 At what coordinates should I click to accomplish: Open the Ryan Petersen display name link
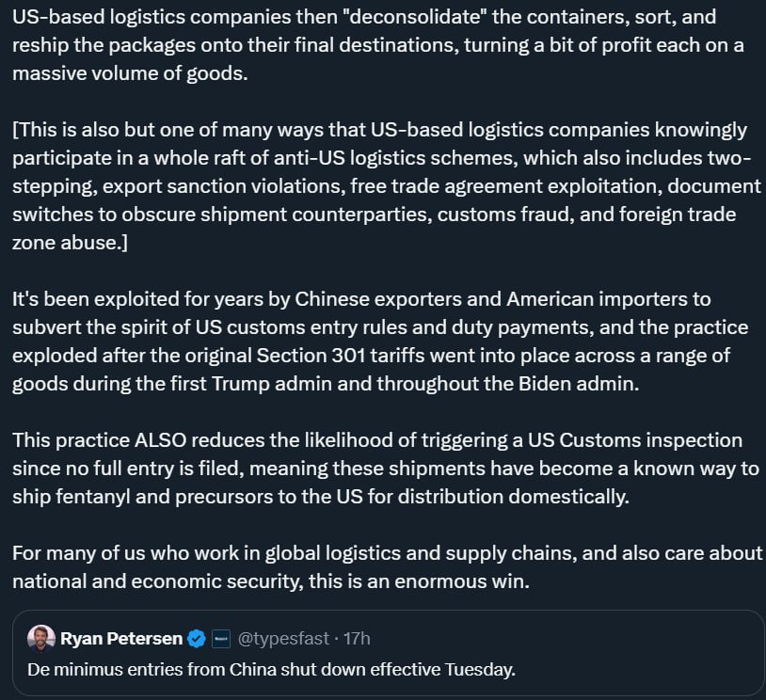(121, 639)
